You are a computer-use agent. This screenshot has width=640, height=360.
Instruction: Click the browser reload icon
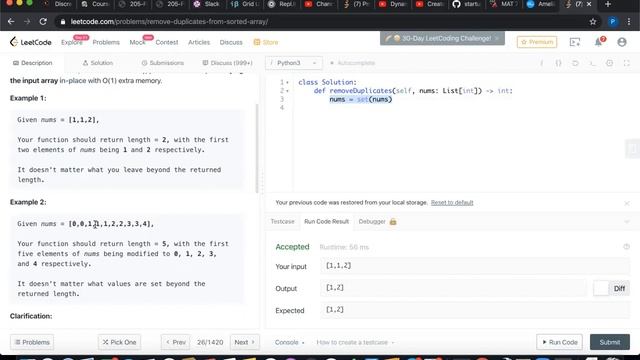(x=43, y=22)
